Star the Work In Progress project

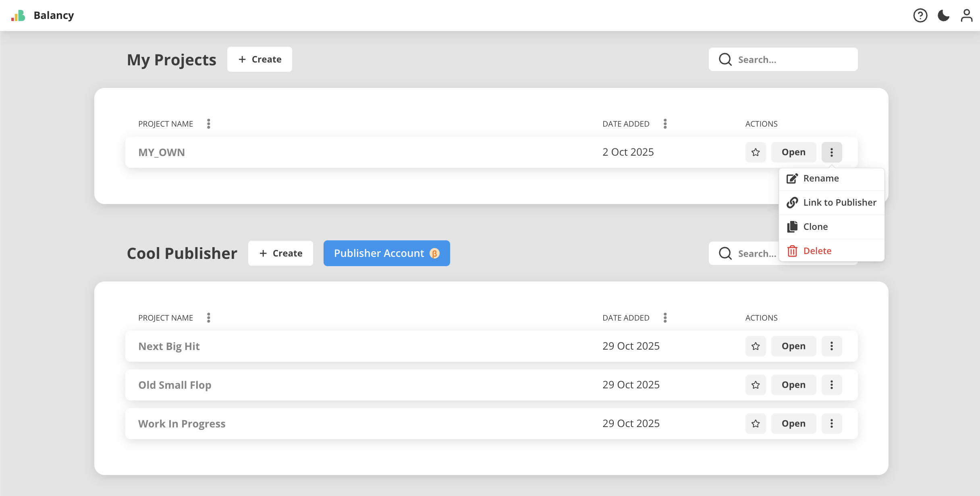click(x=756, y=423)
